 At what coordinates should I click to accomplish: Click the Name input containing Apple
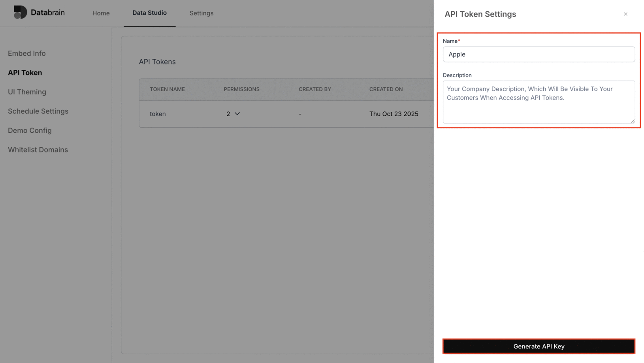click(x=539, y=55)
